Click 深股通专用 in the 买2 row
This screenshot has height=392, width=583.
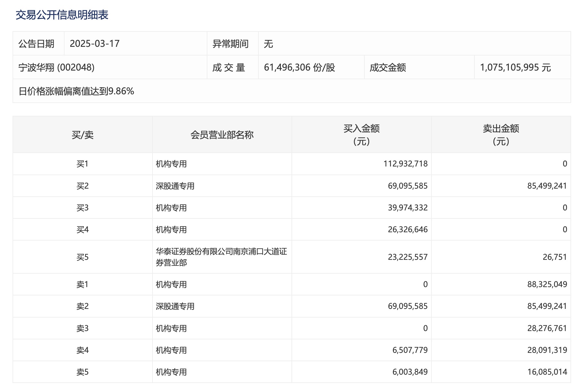pos(175,186)
